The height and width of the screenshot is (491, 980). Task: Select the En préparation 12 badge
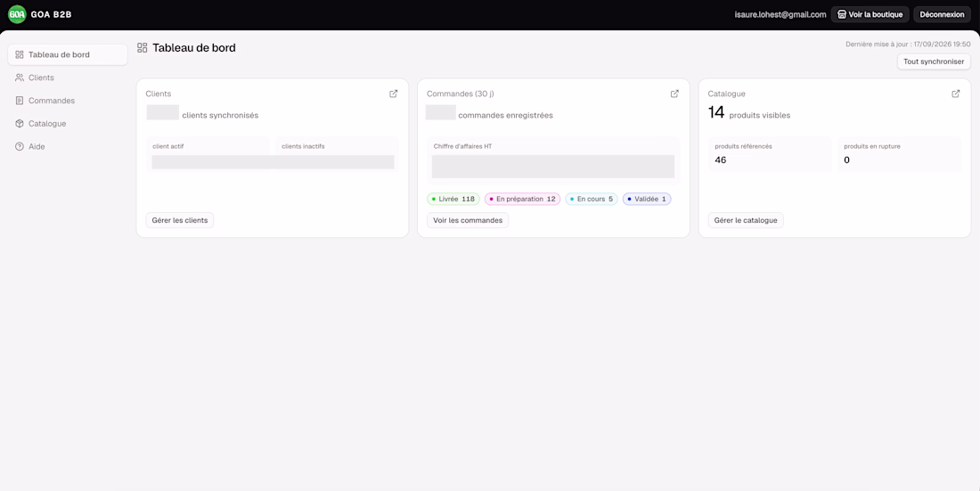[x=522, y=199]
